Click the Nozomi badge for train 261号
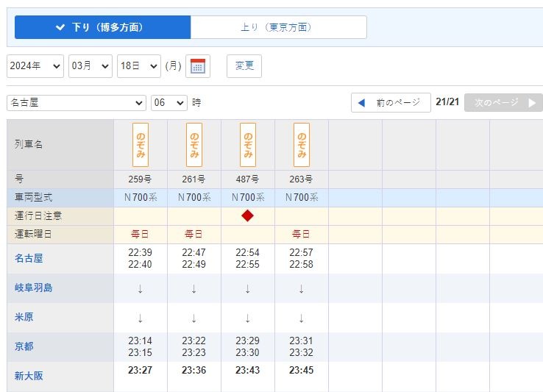Image resolution: width=543 pixels, height=392 pixels. click(x=194, y=145)
